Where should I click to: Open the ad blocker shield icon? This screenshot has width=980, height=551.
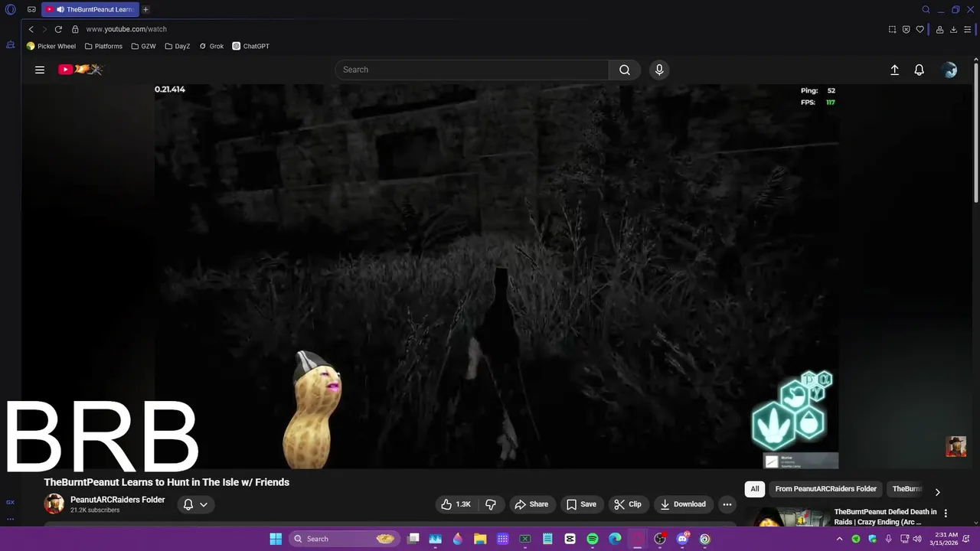click(906, 29)
